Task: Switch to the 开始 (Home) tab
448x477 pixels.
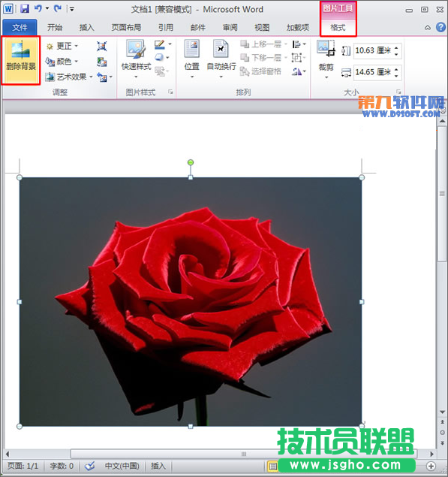Action: tap(55, 27)
